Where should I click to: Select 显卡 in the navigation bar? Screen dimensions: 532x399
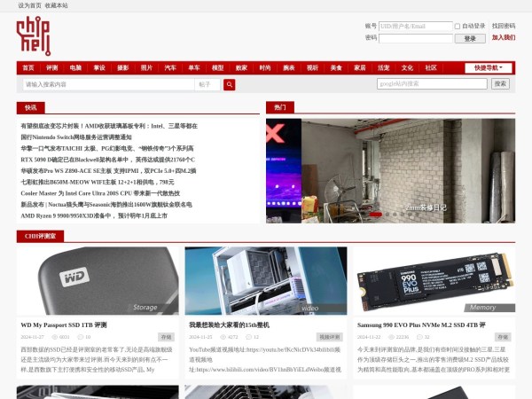click(x=99, y=67)
